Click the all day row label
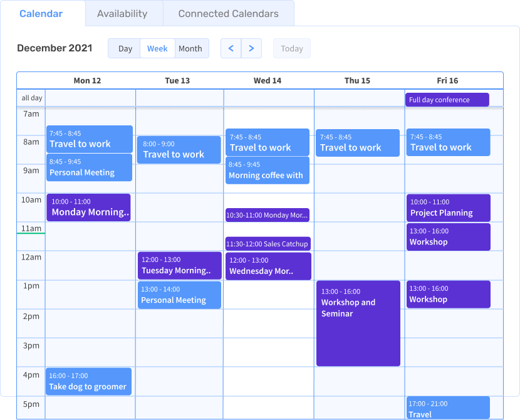Image resolution: width=520 pixels, height=420 pixels. [x=32, y=98]
